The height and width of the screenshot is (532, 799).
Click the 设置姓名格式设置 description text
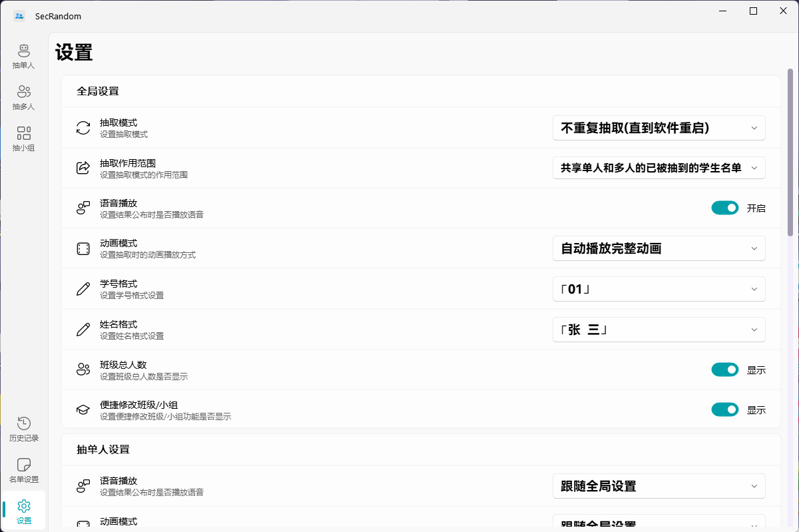click(x=132, y=336)
